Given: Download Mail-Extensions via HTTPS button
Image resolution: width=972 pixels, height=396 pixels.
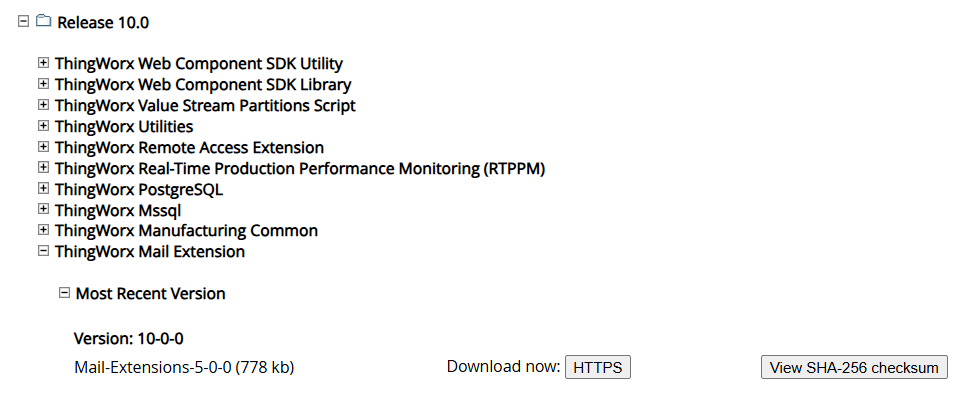Looking at the screenshot, I should click(598, 367).
